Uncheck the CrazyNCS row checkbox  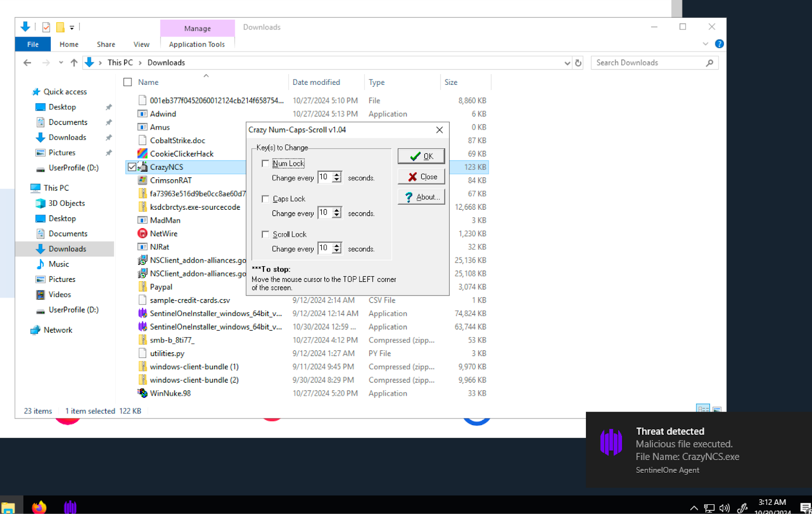[132, 167]
